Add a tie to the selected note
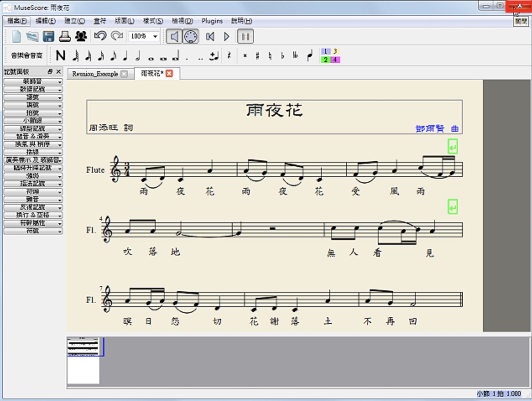The image size is (532, 401). click(214, 56)
